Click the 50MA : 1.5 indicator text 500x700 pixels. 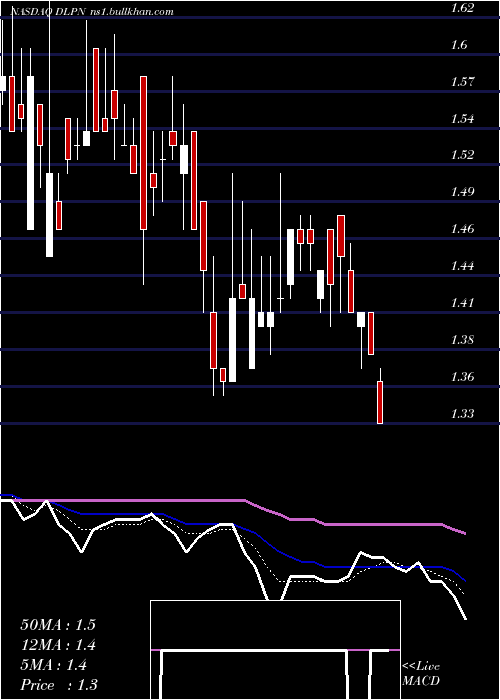pos(58,625)
